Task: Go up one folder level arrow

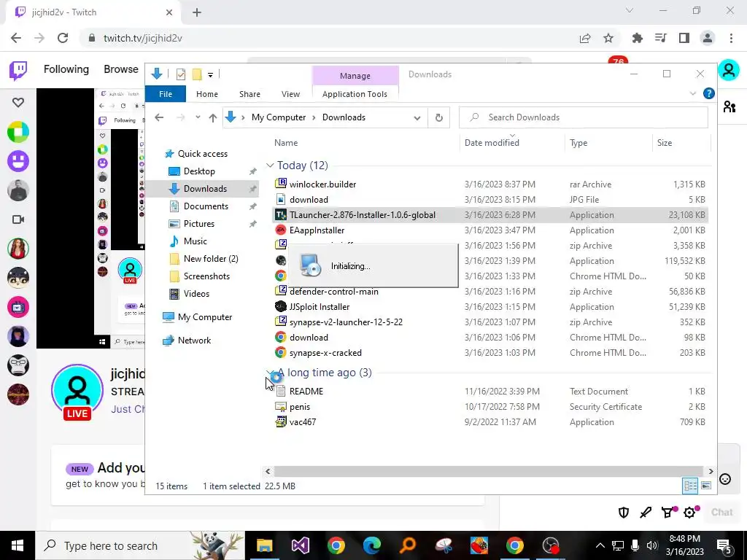Action: [212, 117]
